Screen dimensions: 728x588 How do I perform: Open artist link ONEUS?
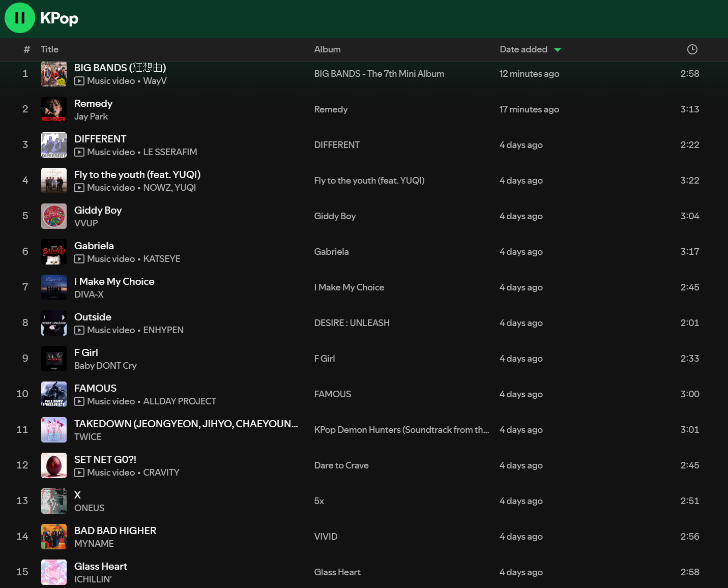pyautogui.click(x=90, y=508)
